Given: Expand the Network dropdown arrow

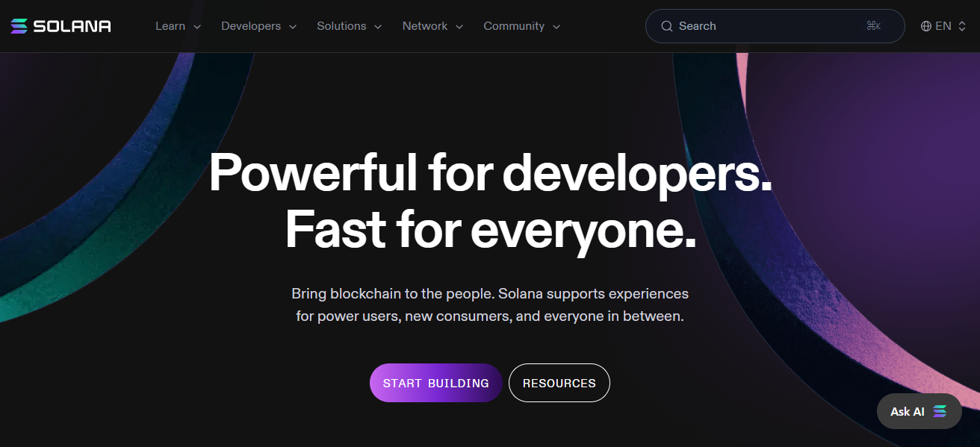Looking at the screenshot, I should [x=459, y=27].
